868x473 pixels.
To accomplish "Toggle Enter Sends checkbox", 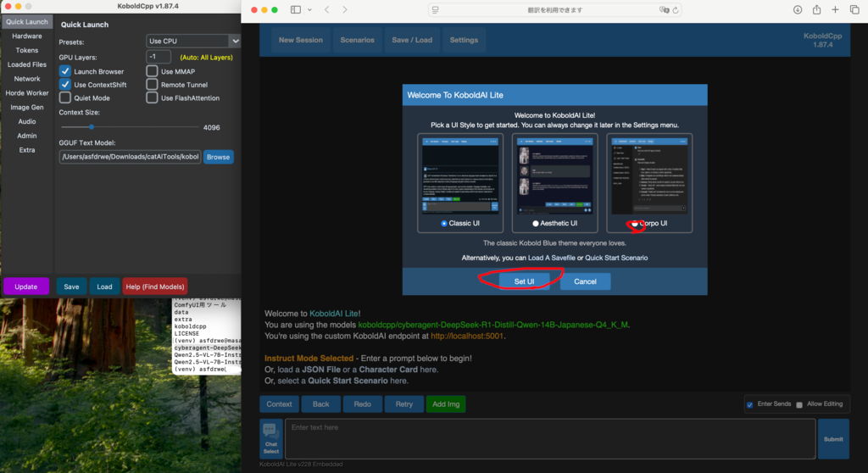I will [x=749, y=405].
